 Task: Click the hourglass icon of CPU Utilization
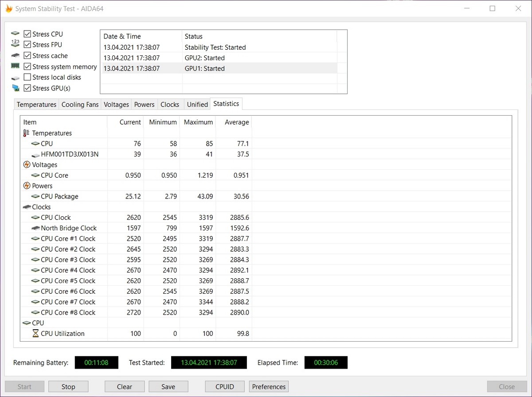35,334
